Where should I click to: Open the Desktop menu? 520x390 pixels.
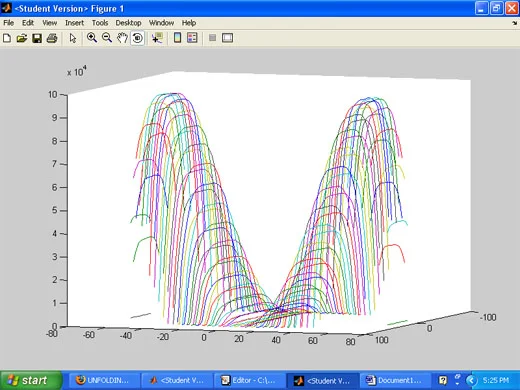128,23
